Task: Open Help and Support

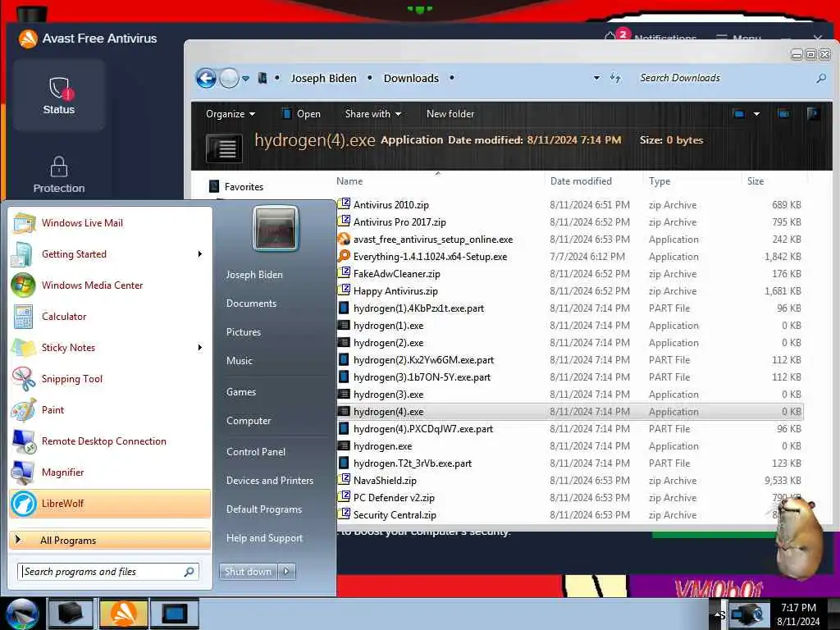Action: [264, 538]
